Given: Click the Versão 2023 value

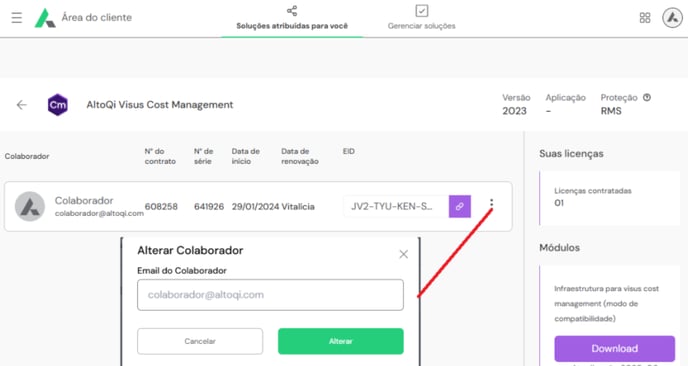Looking at the screenshot, I should [x=514, y=111].
